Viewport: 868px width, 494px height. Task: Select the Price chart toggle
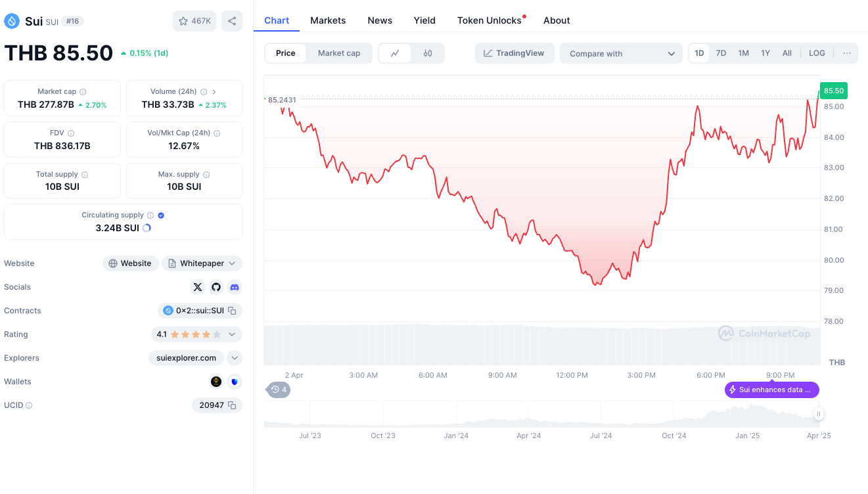pos(285,53)
